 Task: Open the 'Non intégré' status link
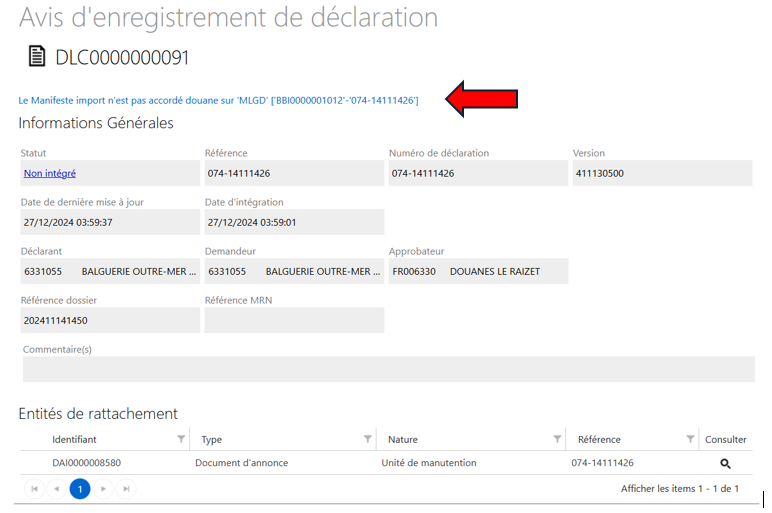[x=50, y=174]
